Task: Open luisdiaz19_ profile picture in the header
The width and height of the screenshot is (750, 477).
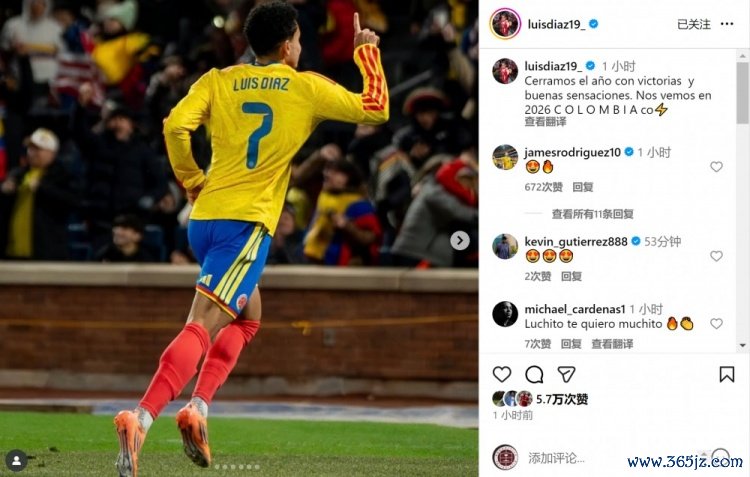Action: pos(505,23)
